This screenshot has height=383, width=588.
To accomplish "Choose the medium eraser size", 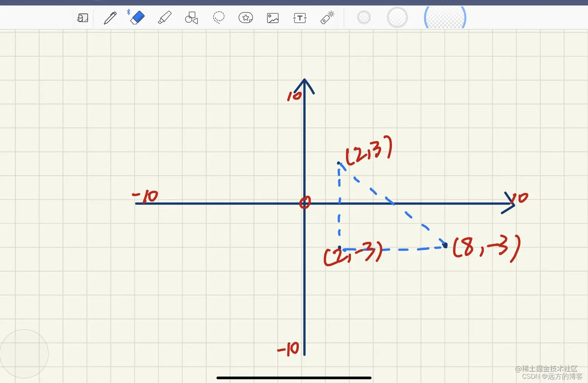I will pyautogui.click(x=397, y=18).
